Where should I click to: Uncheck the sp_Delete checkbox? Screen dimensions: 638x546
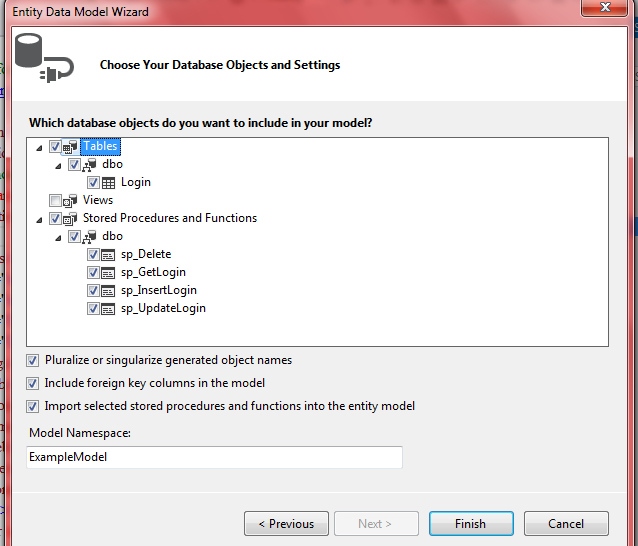pos(93,255)
